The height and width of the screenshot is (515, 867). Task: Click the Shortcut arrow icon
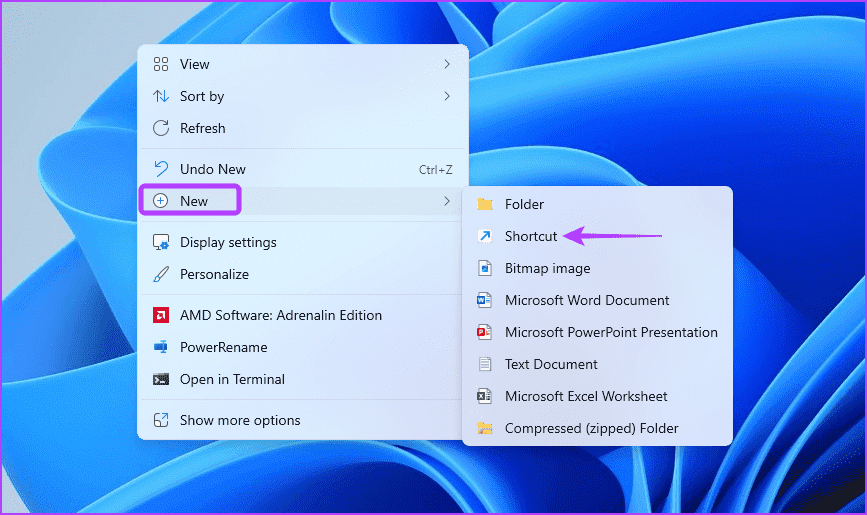coord(485,236)
